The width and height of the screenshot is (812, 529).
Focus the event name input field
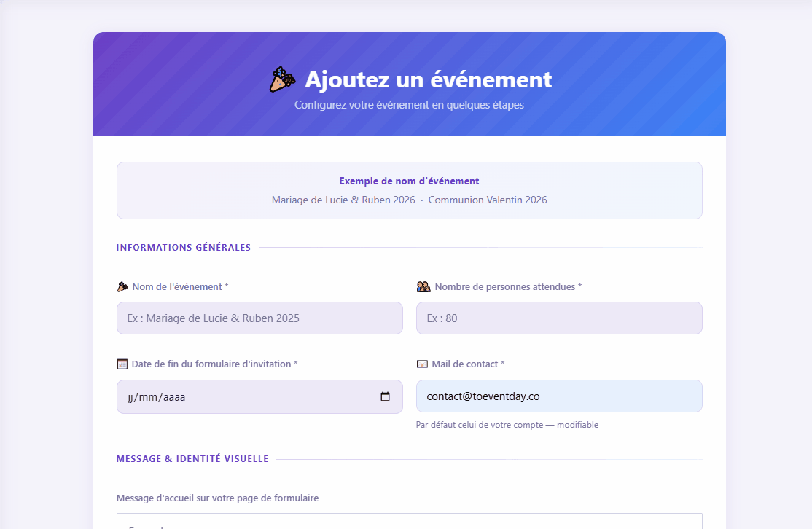click(259, 318)
